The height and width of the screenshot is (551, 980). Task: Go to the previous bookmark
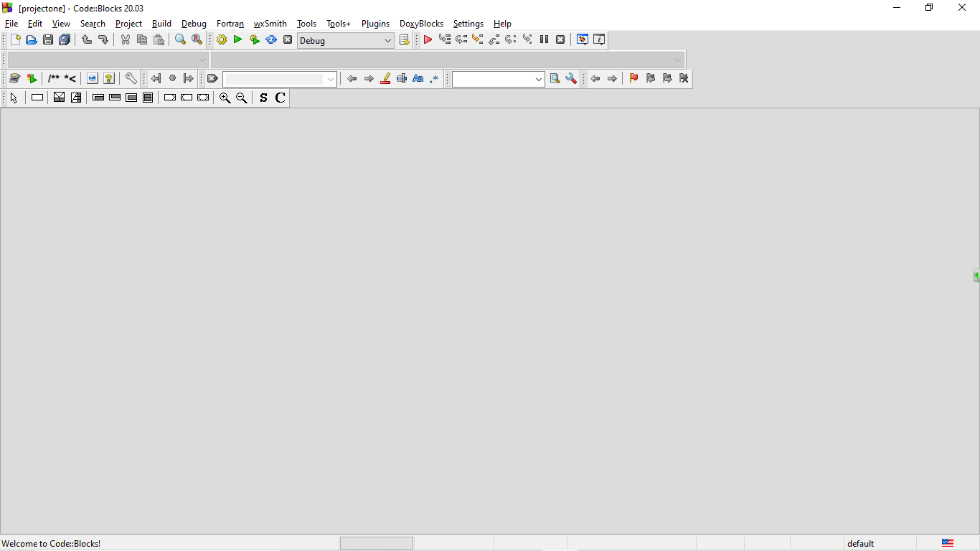pyautogui.click(x=651, y=79)
